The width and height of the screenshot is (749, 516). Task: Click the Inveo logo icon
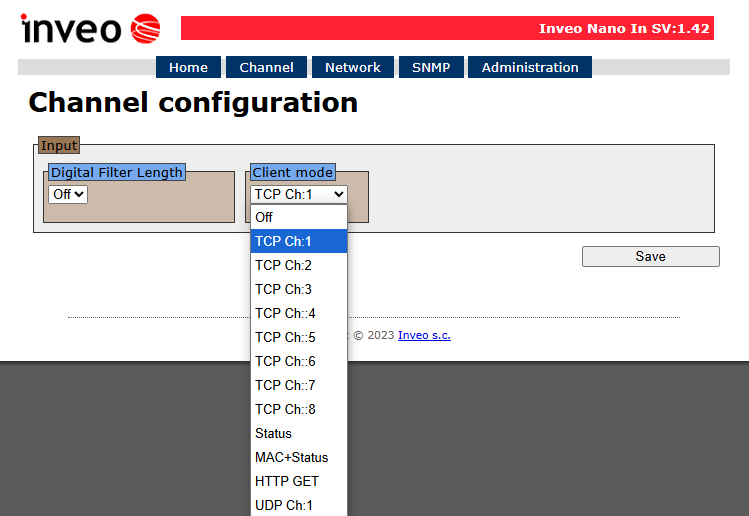click(145, 29)
